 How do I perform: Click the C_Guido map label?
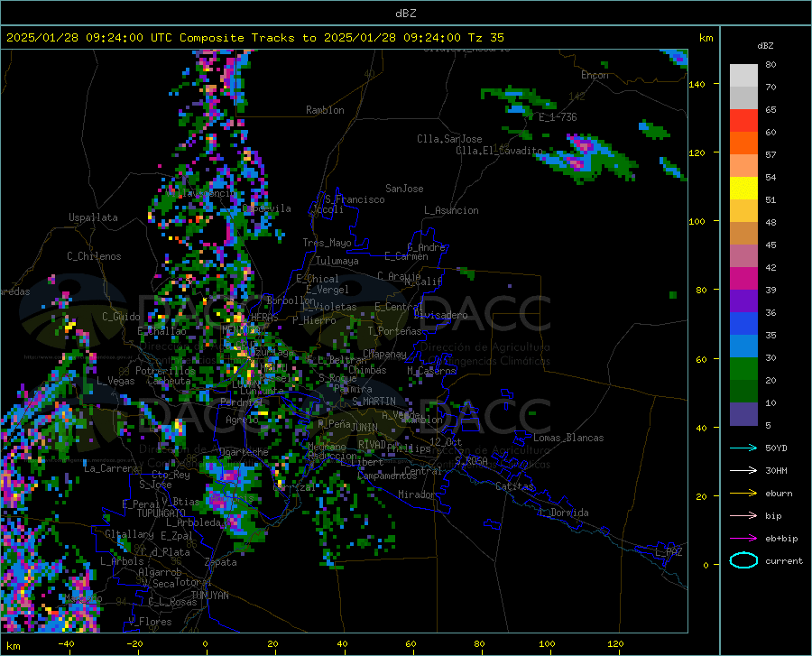(x=121, y=317)
